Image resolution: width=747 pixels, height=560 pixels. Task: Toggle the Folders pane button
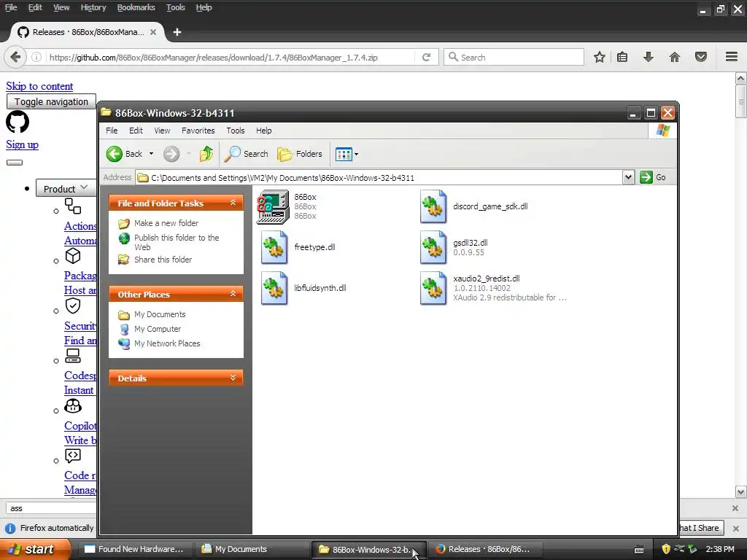tap(300, 154)
